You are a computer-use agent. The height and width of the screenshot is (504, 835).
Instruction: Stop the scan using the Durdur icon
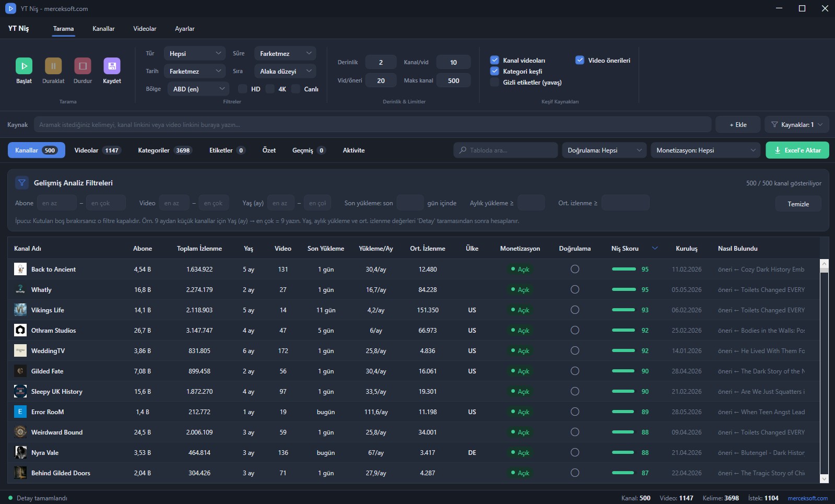click(x=83, y=66)
